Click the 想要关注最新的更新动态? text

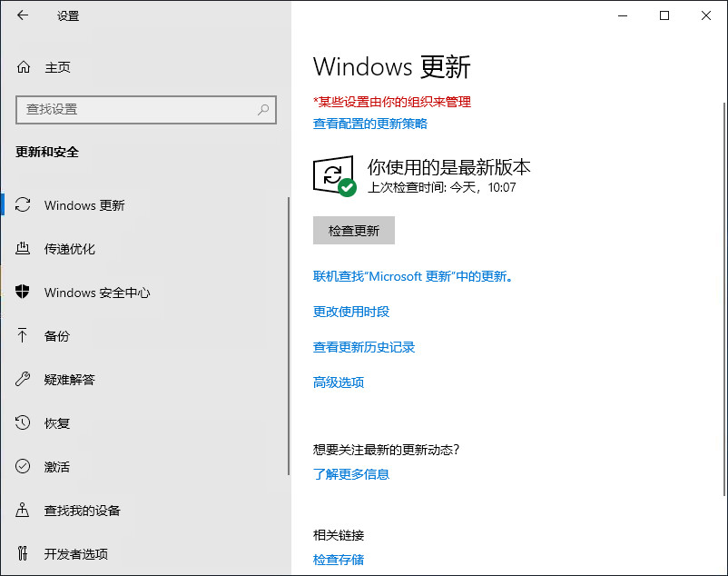click(x=386, y=450)
